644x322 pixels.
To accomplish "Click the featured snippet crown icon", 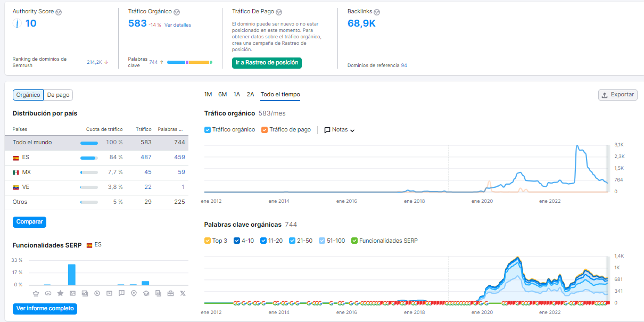I will [x=36, y=293].
